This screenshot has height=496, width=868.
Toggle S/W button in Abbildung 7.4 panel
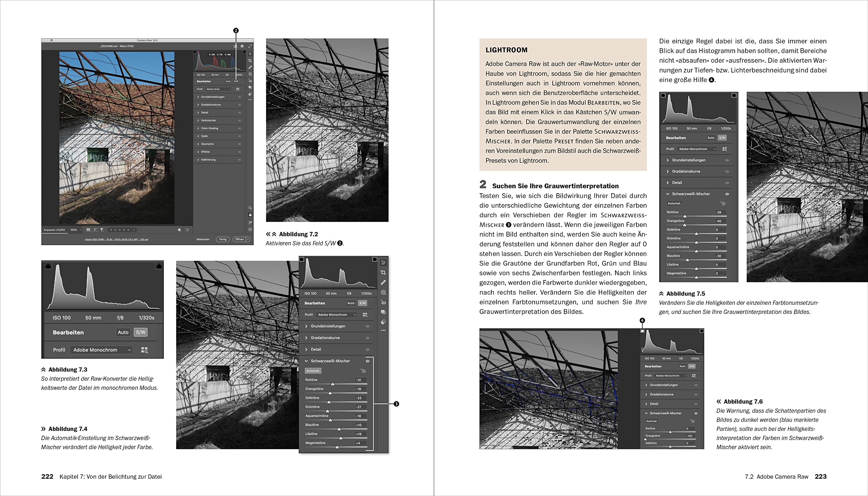[x=362, y=303]
